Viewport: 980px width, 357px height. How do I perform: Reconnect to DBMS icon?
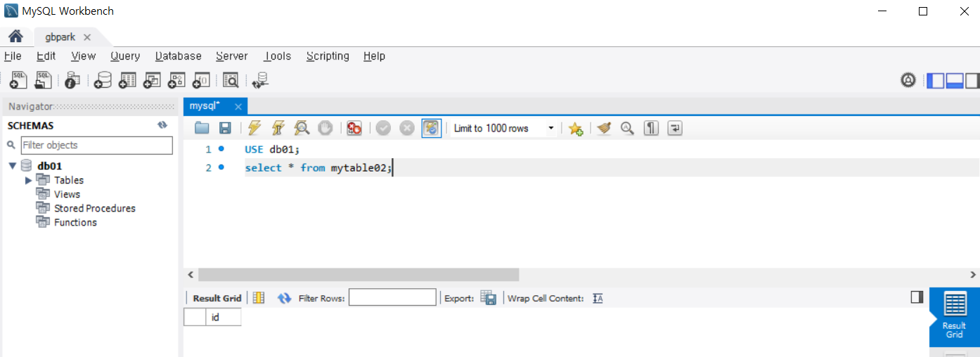click(260, 80)
